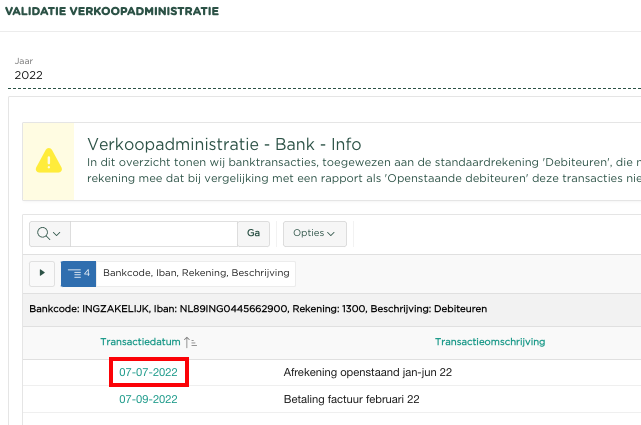
Task: Click the Jaar field label
Action: pos(23,61)
